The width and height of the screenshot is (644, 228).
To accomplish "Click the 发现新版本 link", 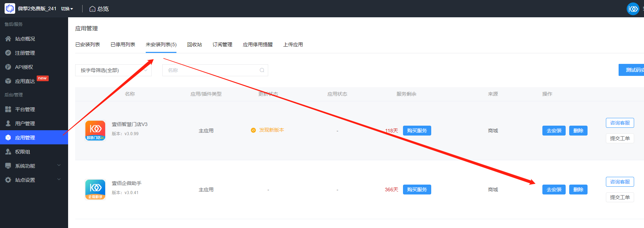I will [x=271, y=130].
